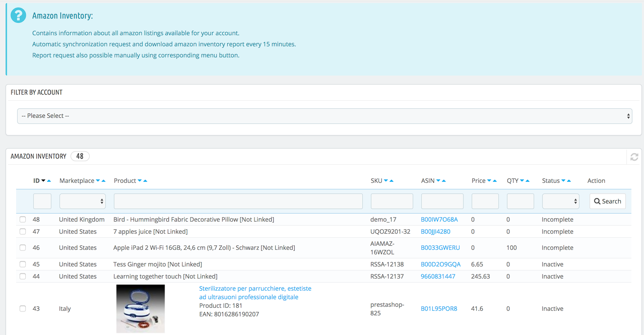This screenshot has width=644, height=335.
Task: Click 'Product ID: 181' text
Action: point(221,306)
